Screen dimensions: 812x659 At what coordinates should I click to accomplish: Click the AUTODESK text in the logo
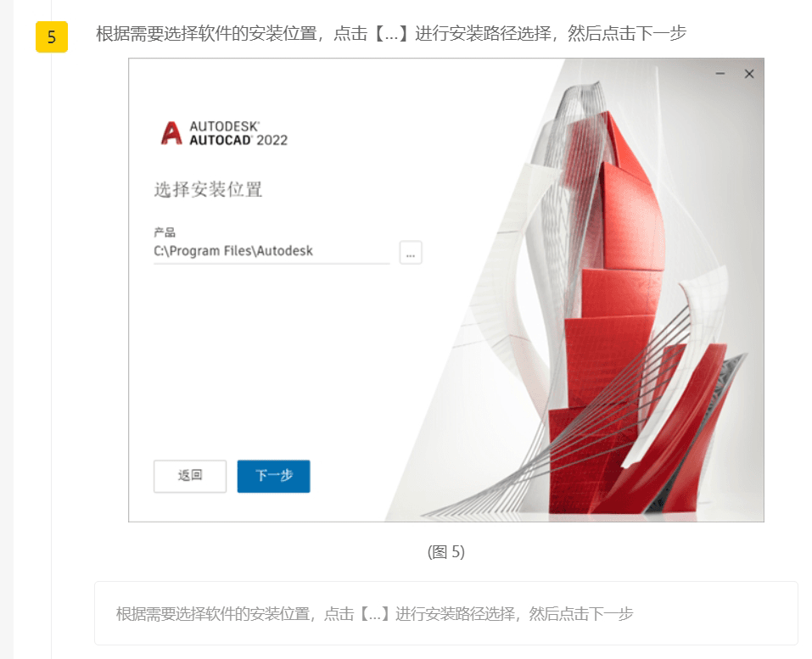click(224, 126)
